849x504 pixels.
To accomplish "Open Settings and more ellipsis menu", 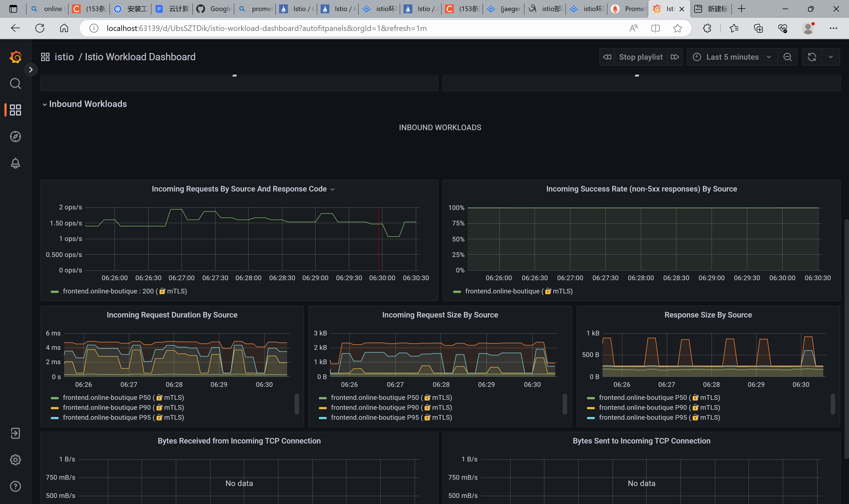I will pyautogui.click(x=833, y=28).
